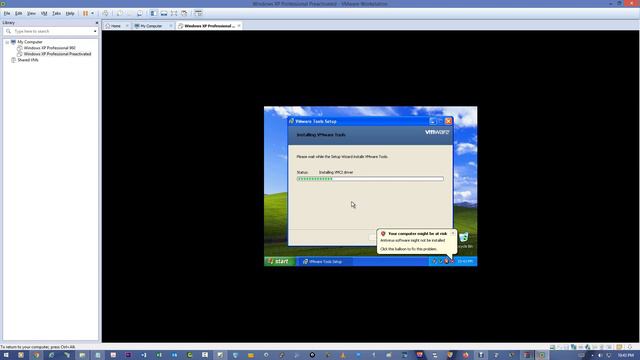The height and width of the screenshot is (360, 640).
Task: Close the My Computer tab
Action: pyautogui.click(x=171, y=26)
